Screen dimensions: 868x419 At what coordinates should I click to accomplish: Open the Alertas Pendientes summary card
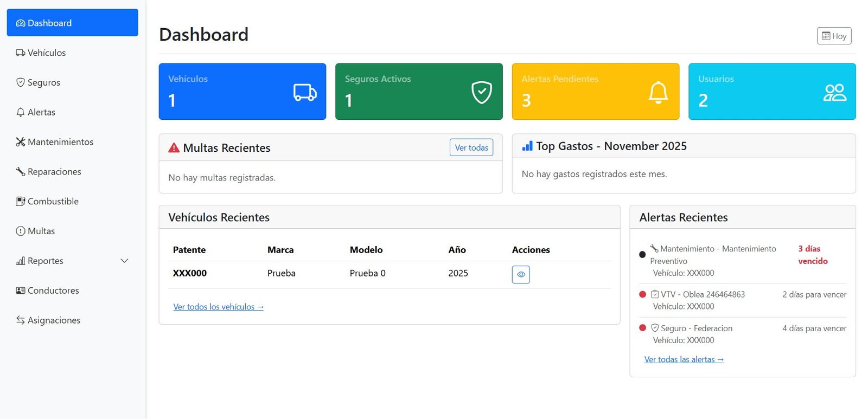coord(596,92)
